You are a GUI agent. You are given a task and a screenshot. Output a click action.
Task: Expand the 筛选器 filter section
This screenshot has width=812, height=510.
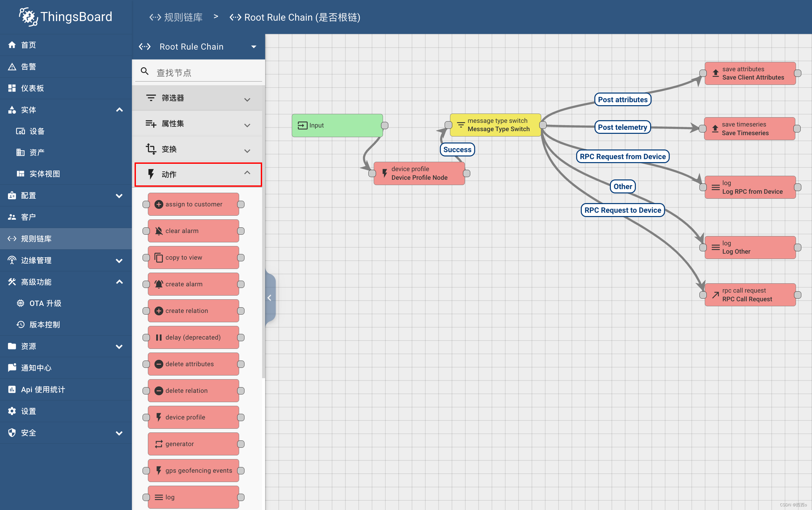pos(247,100)
